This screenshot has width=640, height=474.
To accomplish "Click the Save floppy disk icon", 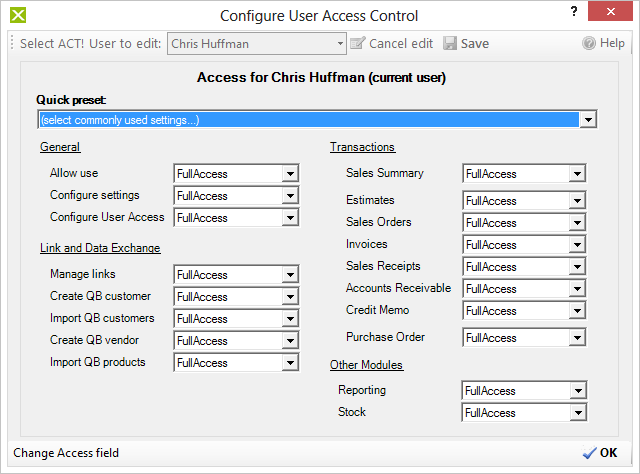I will pyautogui.click(x=450, y=44).
